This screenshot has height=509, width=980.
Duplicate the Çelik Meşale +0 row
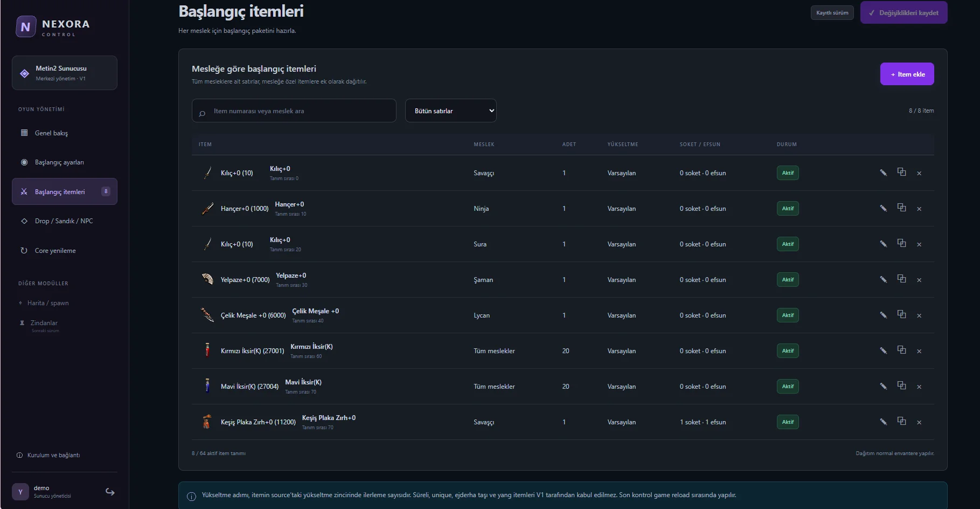click(901, 314)
